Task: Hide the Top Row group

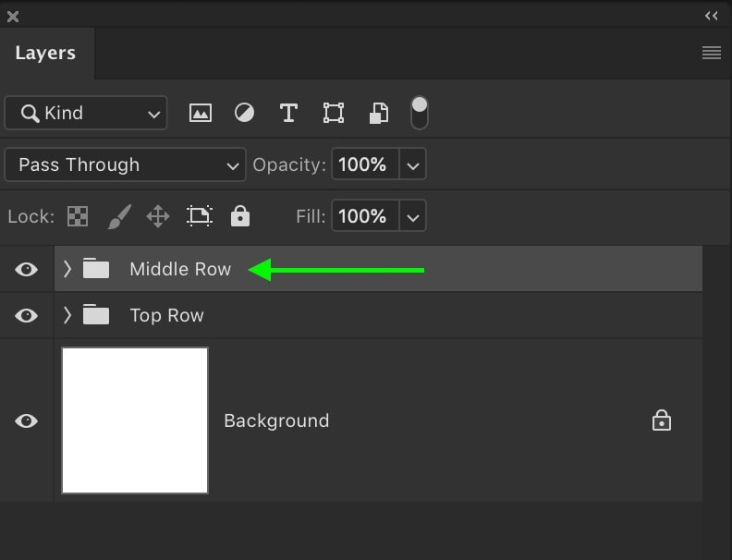Action: 26,315
